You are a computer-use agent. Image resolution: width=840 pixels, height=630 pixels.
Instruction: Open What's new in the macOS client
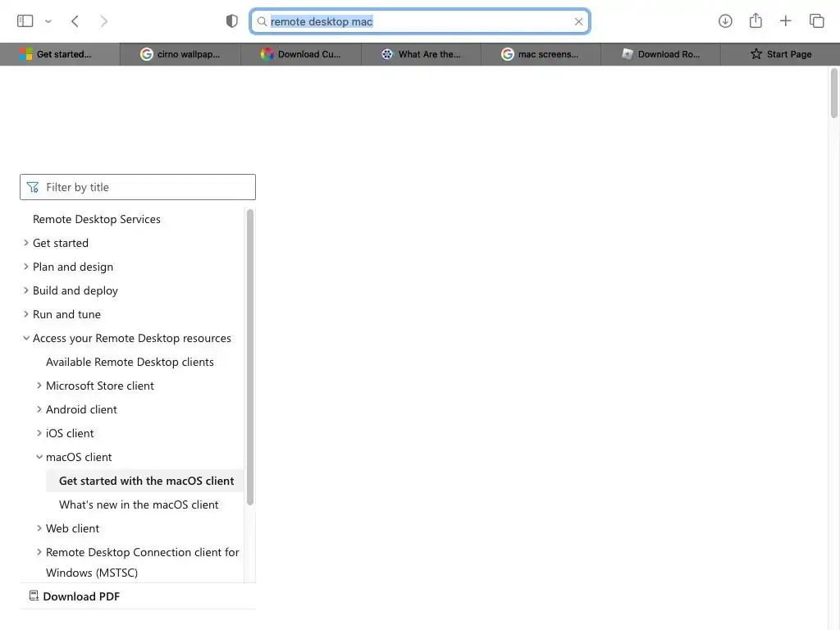139,504
